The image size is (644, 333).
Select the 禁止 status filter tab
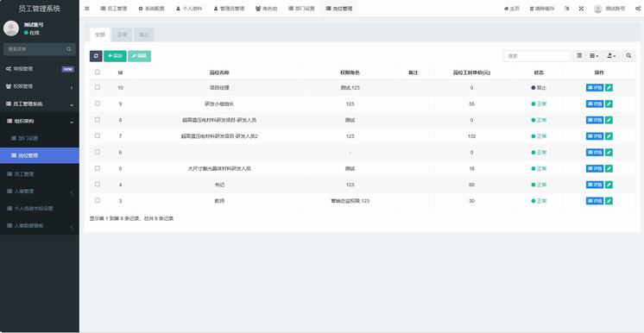click(x=144, y=35)
